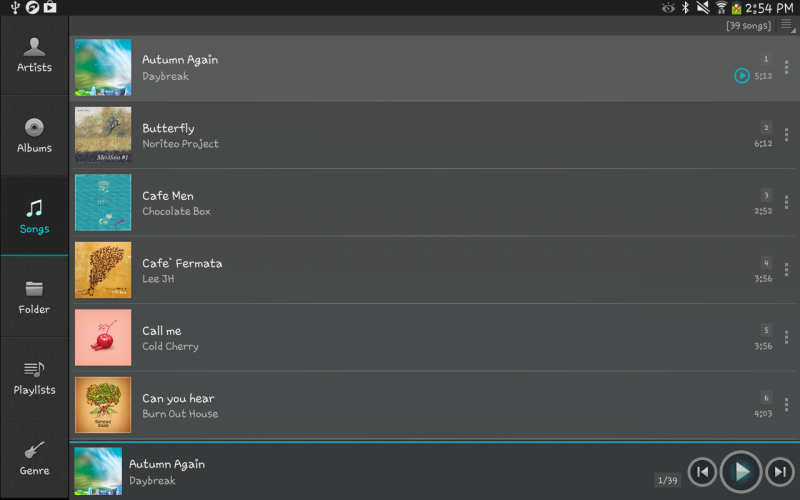Open now playing from bottom bar album art

coord(98,471)
